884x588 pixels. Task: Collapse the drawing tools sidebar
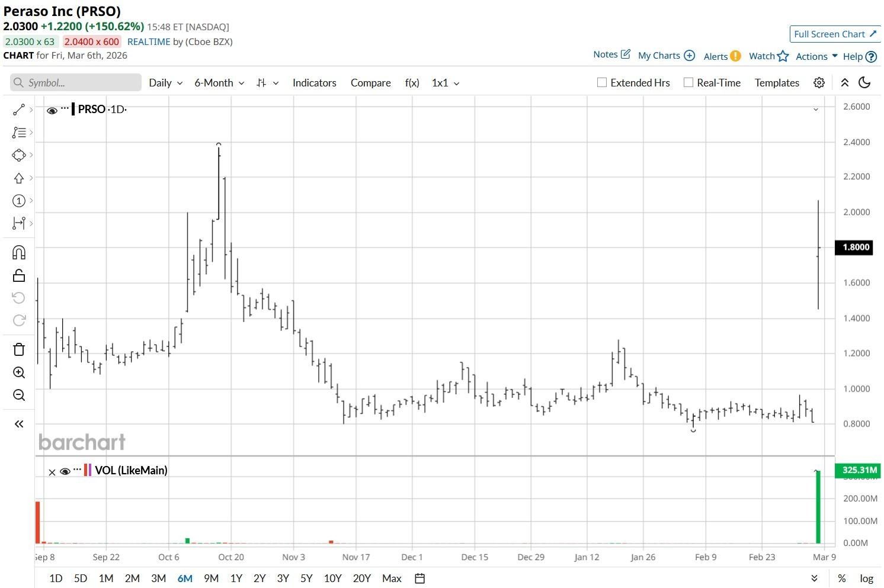[19, 424]
